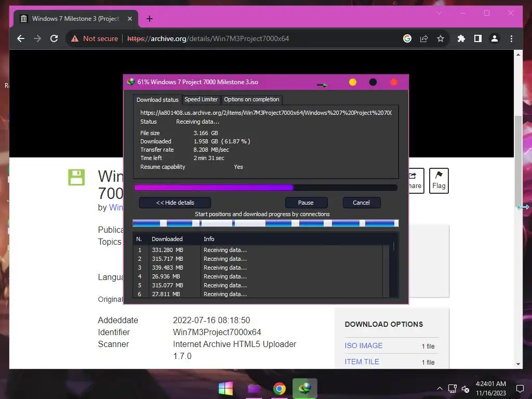Select connection row 2 with 315.717 MB
The height and width of the screenshot is (399, 532).
258,259
